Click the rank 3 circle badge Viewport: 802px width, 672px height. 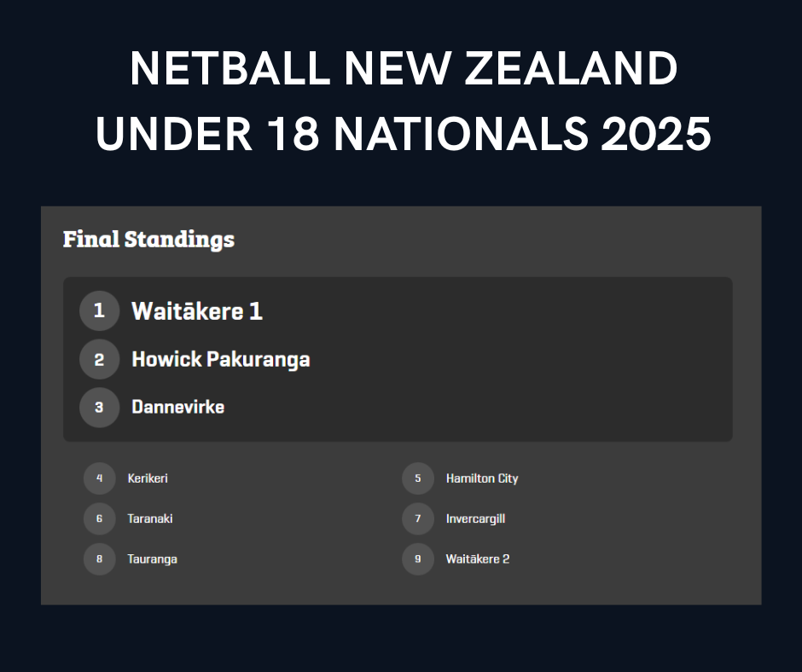pyautogui.click(x=99, y=408)
